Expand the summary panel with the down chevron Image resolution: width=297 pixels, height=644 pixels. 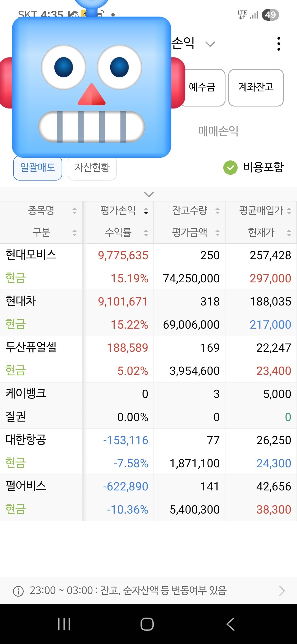[149, 194]
